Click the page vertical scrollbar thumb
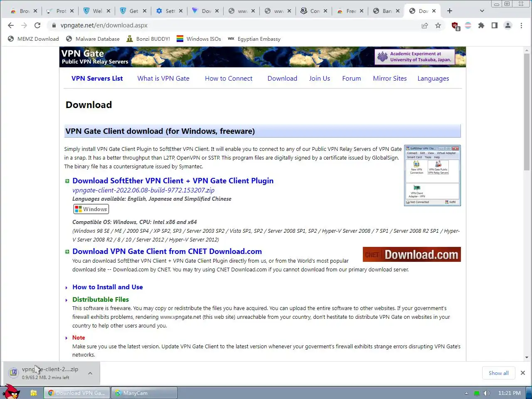Screen dimensions: 532x399 (x=527, y=112)
